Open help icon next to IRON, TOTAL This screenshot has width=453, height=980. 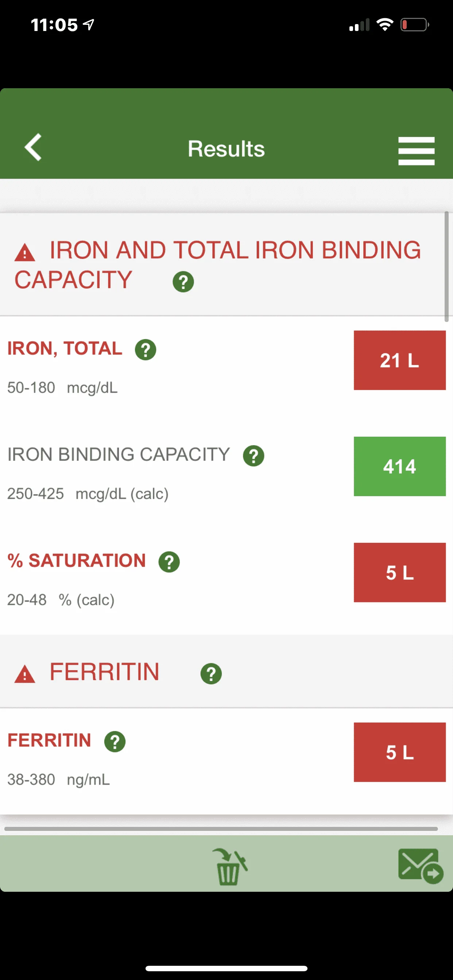(146, 350)
